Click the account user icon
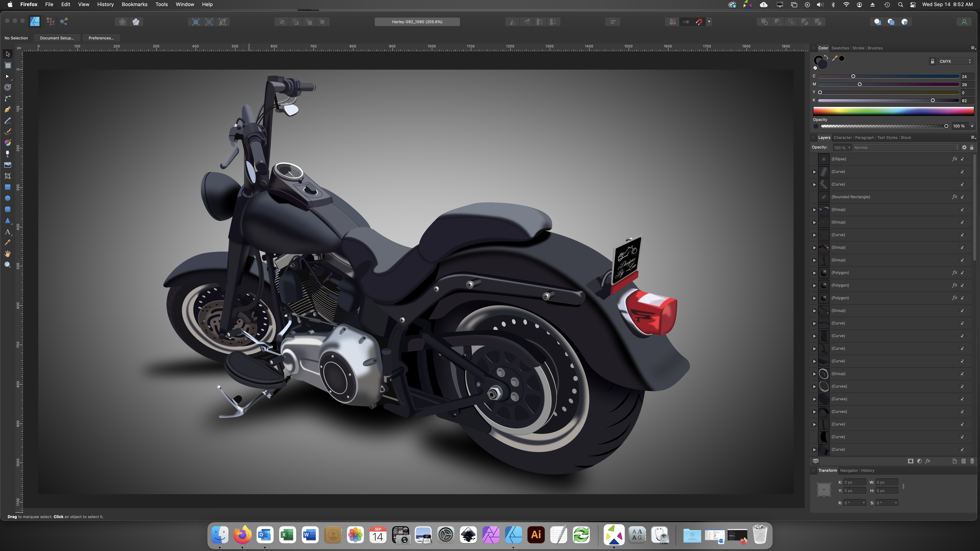The image size is (980, 551). [x=964, y=22]
